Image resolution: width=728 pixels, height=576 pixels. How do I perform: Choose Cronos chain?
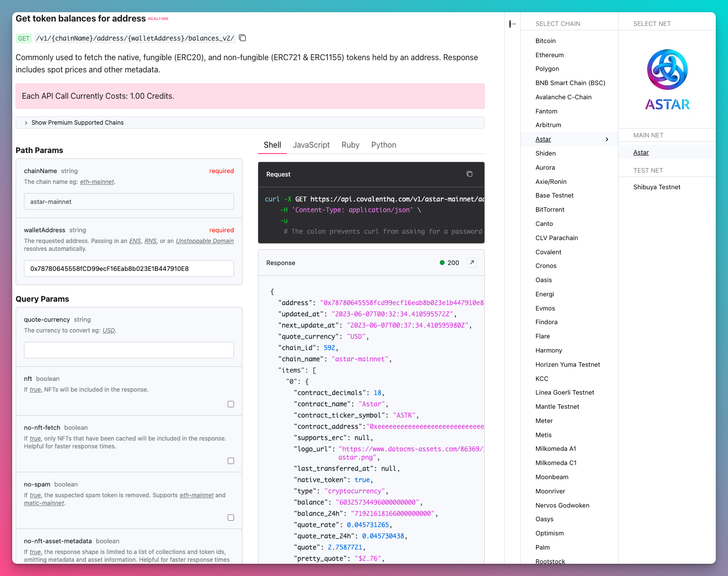coord(546,266)
